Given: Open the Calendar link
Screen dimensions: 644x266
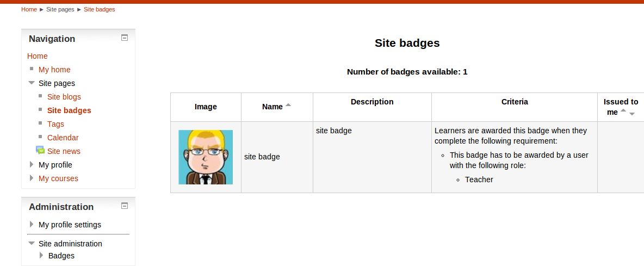Looking at the screenshot, I should click(63, 138).
